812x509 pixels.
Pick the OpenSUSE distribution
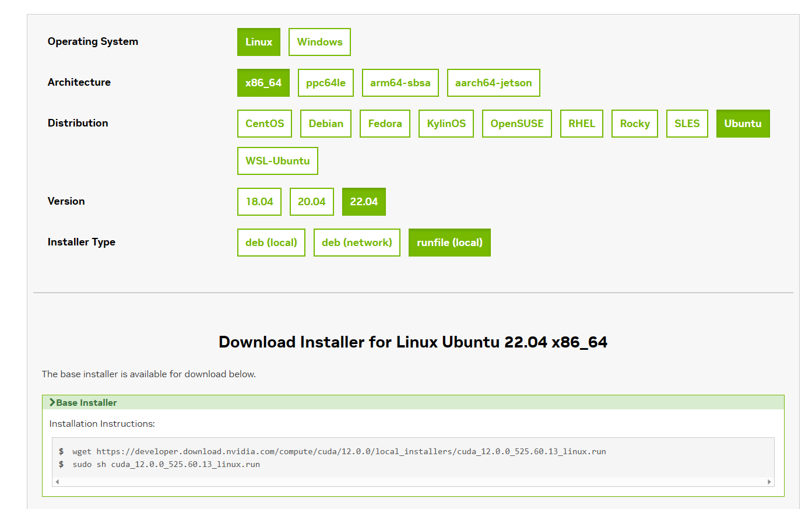(517, 124)
